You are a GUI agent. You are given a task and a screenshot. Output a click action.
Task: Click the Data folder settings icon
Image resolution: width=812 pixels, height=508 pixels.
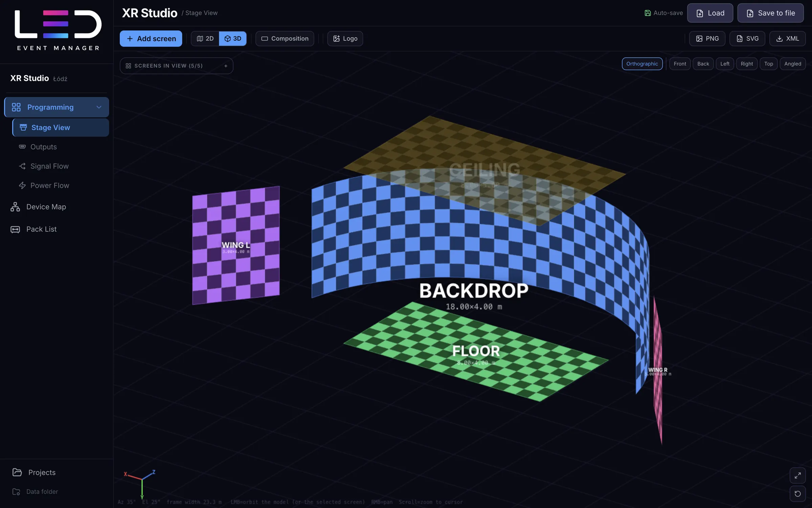point(16,492)
